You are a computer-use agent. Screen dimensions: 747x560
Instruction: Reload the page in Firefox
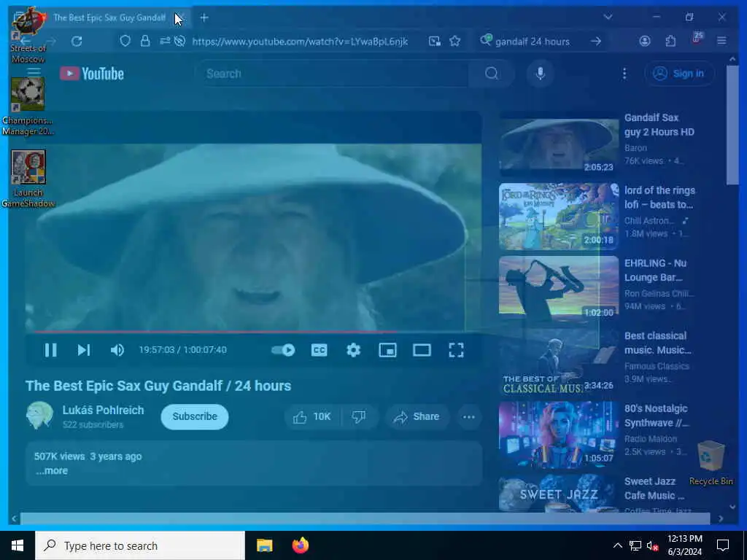pyautogui.click(x=77, y=42)
